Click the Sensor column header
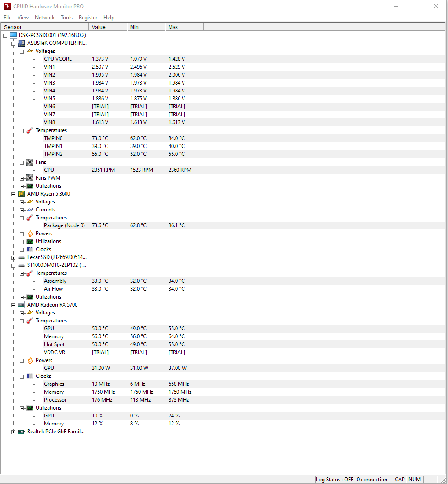Screen dimensions: 448x484 pos(45,27)
